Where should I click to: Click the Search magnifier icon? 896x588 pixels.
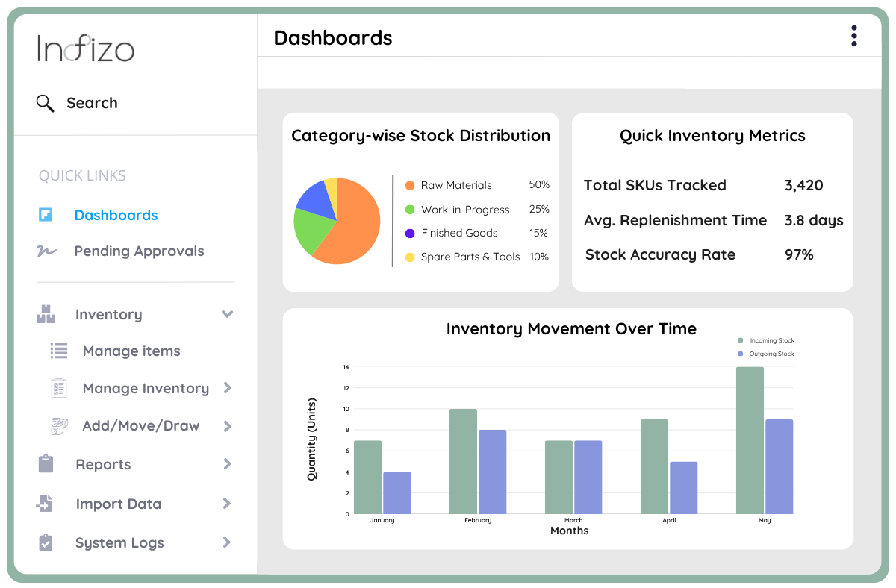[45, 103]
